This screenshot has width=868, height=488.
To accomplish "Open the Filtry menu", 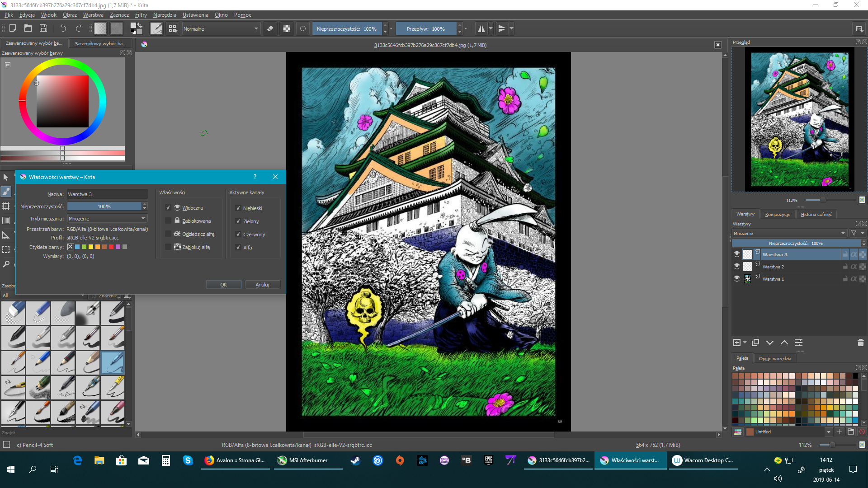I will coord(141,15).
